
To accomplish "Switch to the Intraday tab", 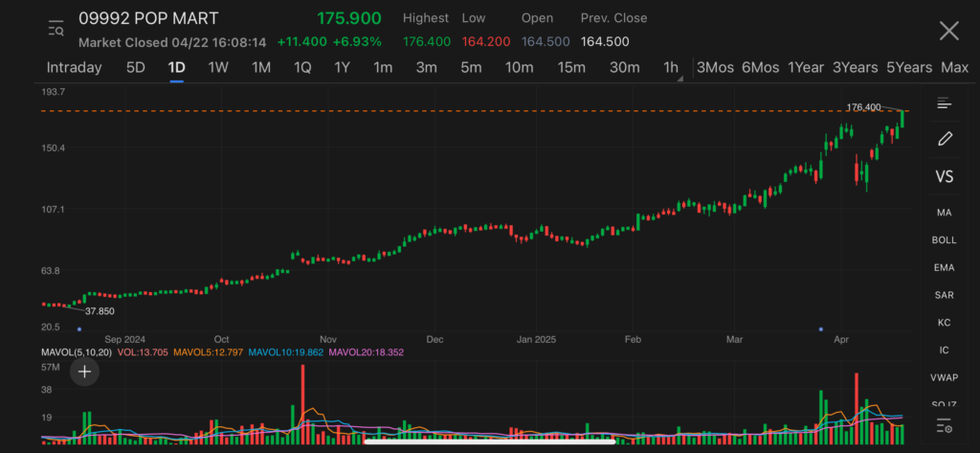I will coord(74,68).
